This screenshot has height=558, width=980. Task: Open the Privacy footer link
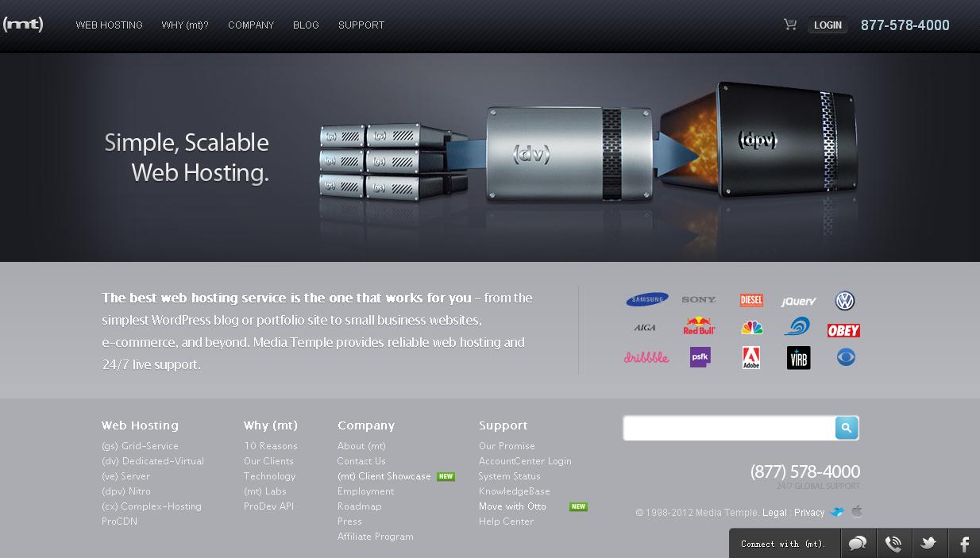pyautogui.click(x=809, y=513)
